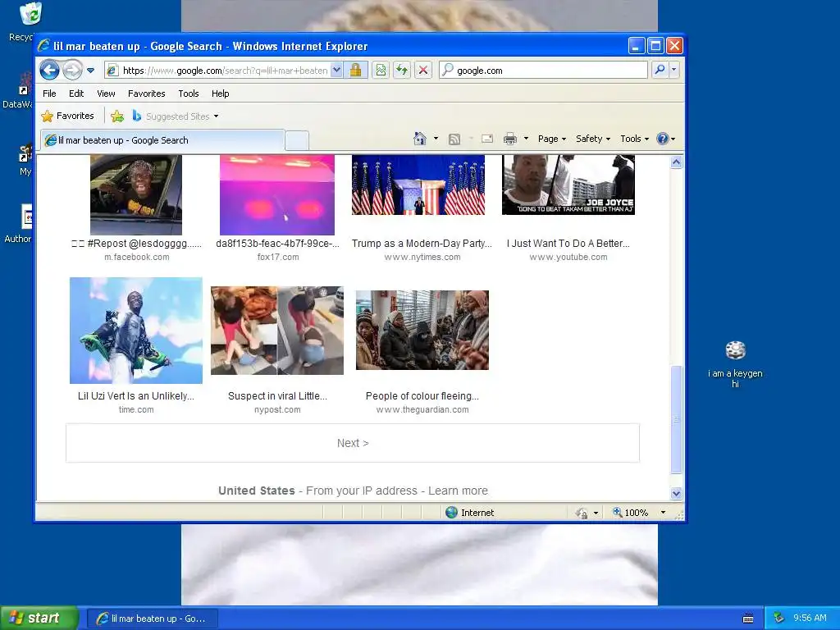Click the Favorites star button
The image size is (840, 630).
(x=68, y=116)
